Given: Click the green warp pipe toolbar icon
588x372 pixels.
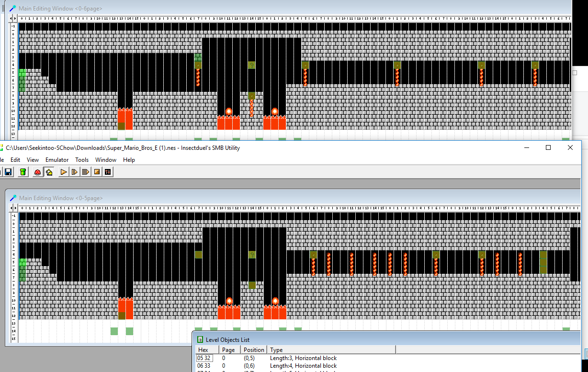Looking at the screenshot, I should tap(23, 172).
